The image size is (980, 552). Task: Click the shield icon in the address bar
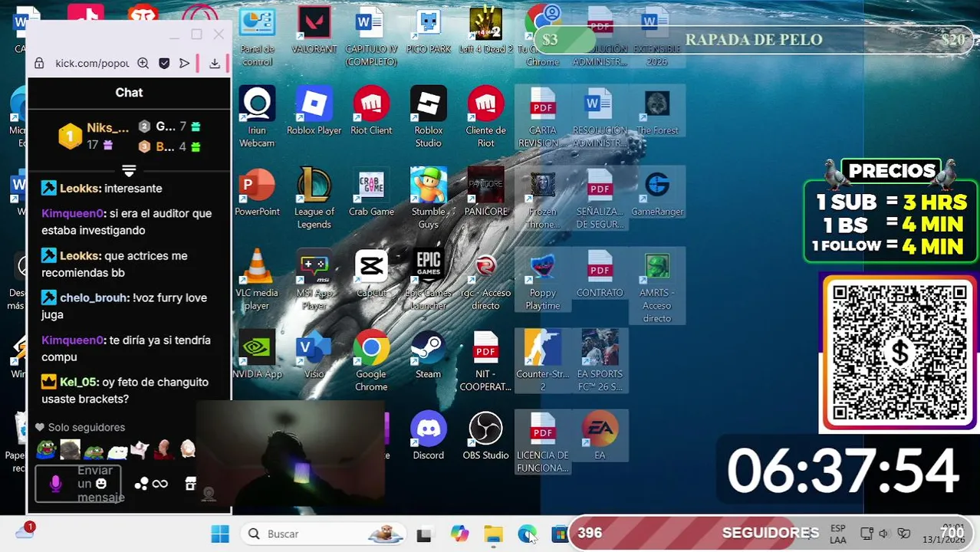(164, 64)
